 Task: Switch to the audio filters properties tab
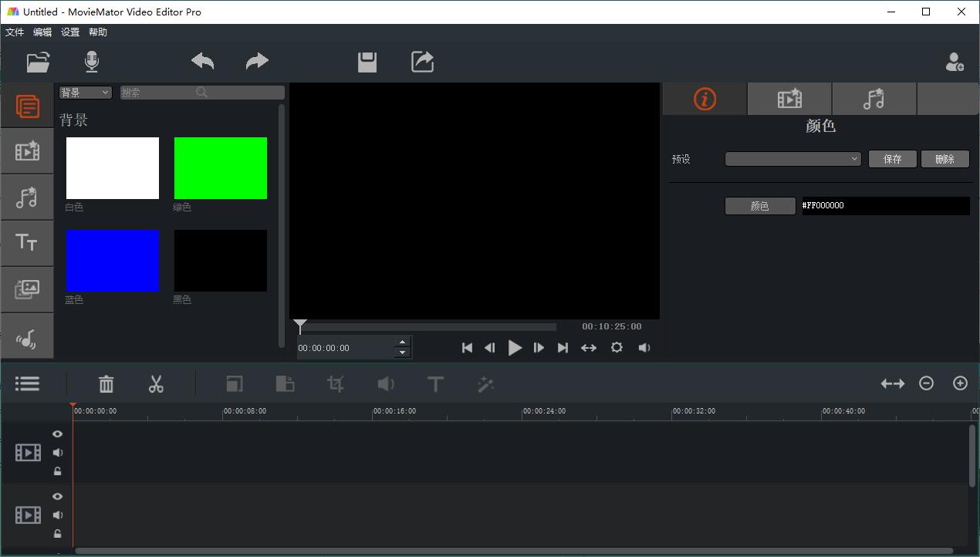(x=874, y=100)
